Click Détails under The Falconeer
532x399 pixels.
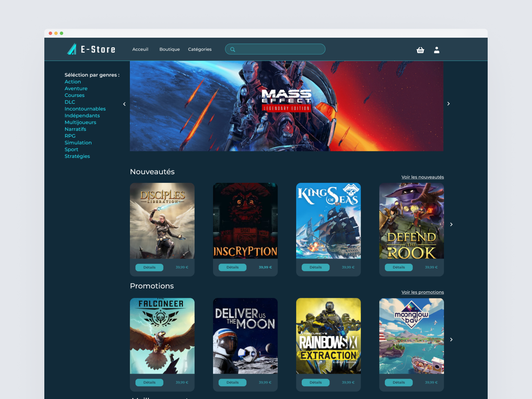pyautogui.click(x=149, y=382)
